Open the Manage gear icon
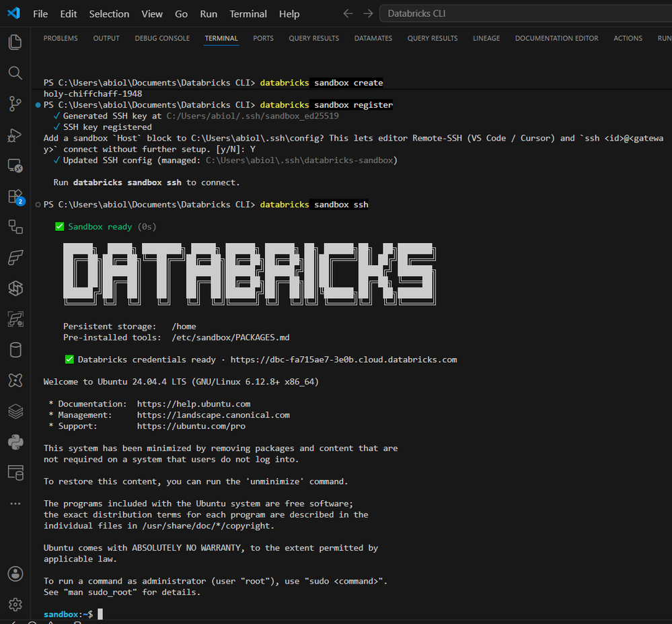Viewport: 672px width, 624px height. click(15, 604)
